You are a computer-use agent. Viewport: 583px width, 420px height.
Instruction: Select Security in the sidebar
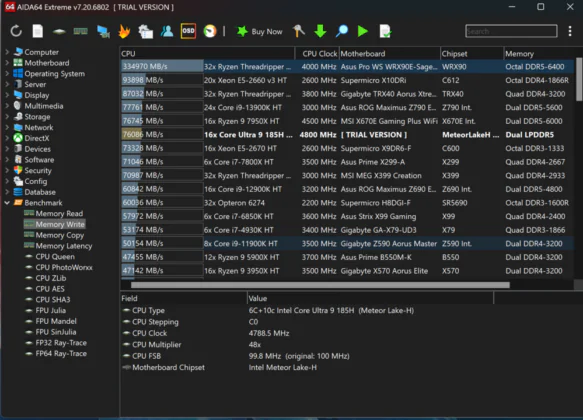click(33, 171)
